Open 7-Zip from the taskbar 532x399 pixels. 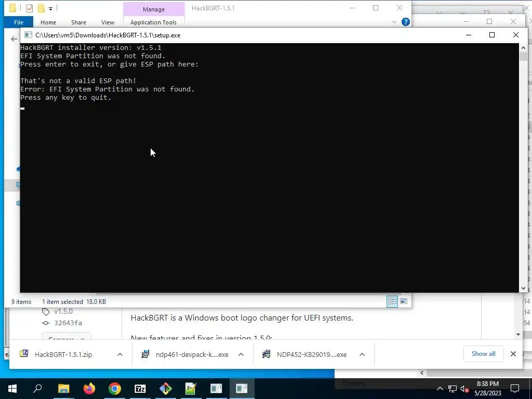(140, 389)
